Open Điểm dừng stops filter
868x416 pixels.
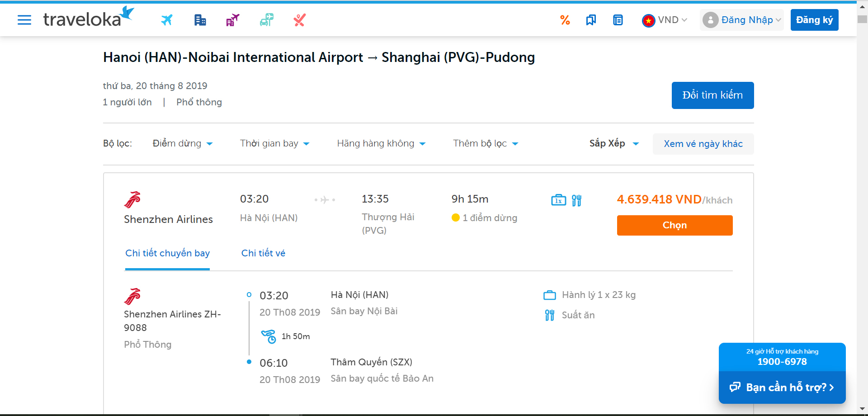coord(183,143)
